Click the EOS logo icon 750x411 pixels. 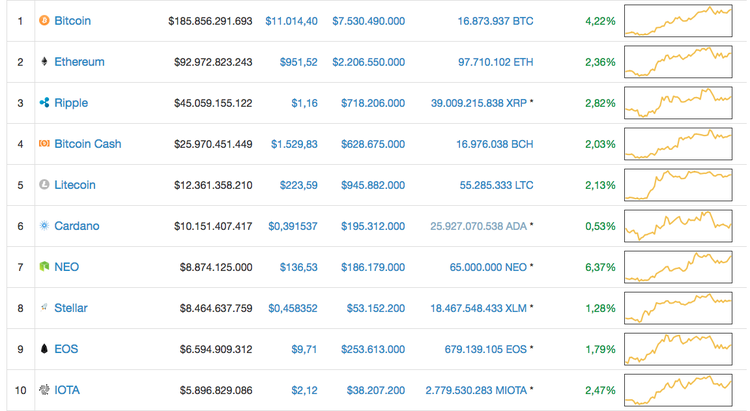(44, 349)
